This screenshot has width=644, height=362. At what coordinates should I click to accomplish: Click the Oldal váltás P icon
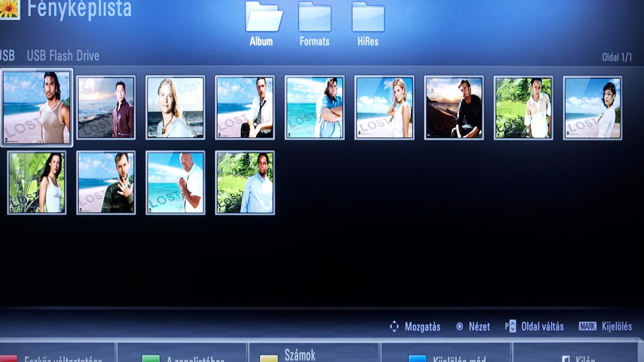tap(510, 326)
